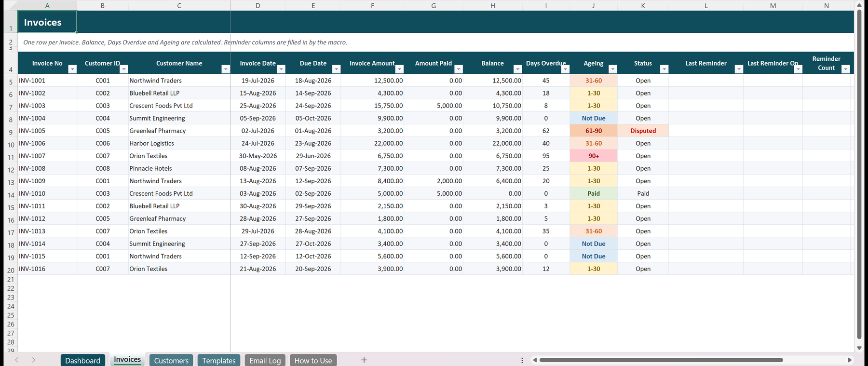This screenshot has height=366, width=868.
Task: Open the Amount Paid filter dropdown
Action: coord(459,69)
